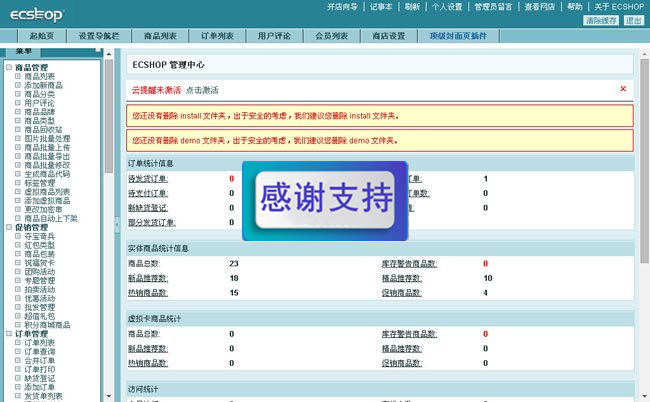Select 超值礼包 in sidebar tree
Viewport: 650px width, 402px height.
(x=39, y=316)
